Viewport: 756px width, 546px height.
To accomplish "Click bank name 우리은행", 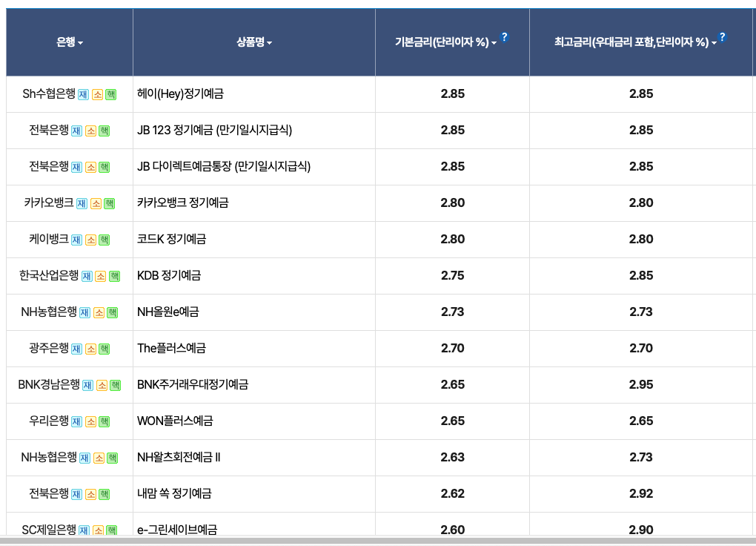I will (x=49, y=421).
